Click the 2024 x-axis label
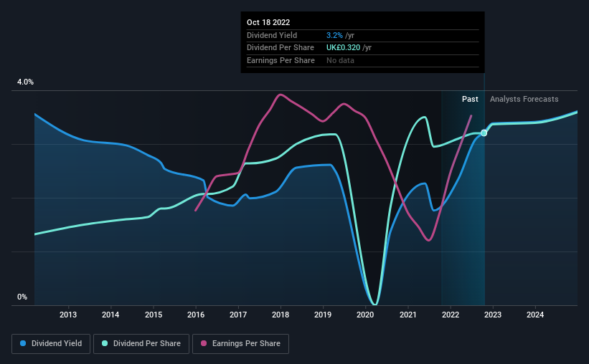 [x=535, y=315]
